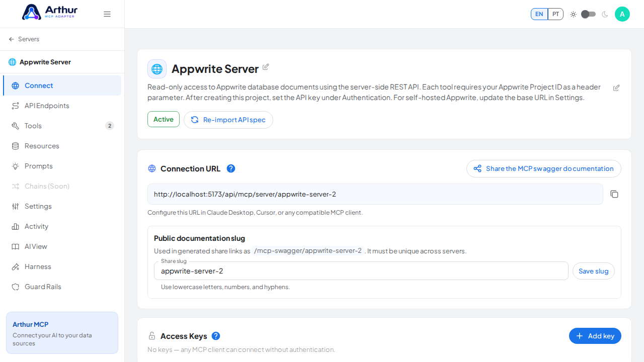644x362 pixels.
Task: Click the Guard Rails shield icon
Action: point(16,287)
